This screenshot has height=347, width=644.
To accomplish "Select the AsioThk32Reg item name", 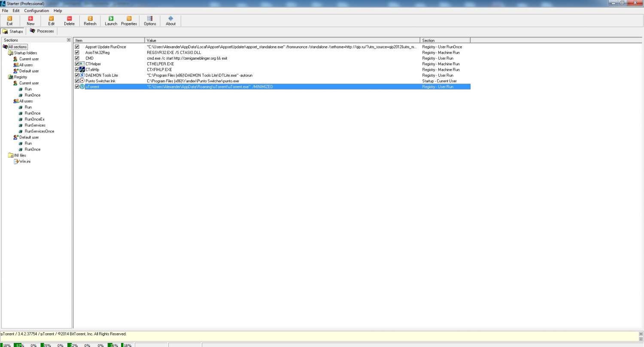I will (x=97, y=52).
